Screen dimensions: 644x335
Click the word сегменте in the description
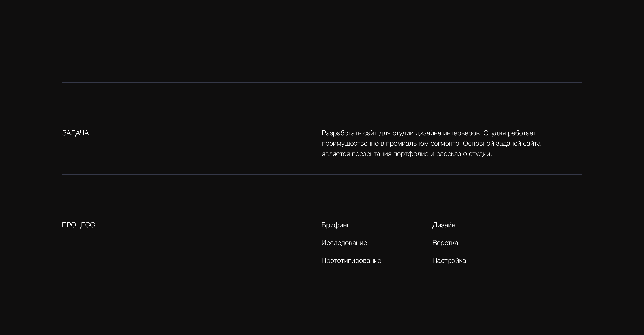446,144
